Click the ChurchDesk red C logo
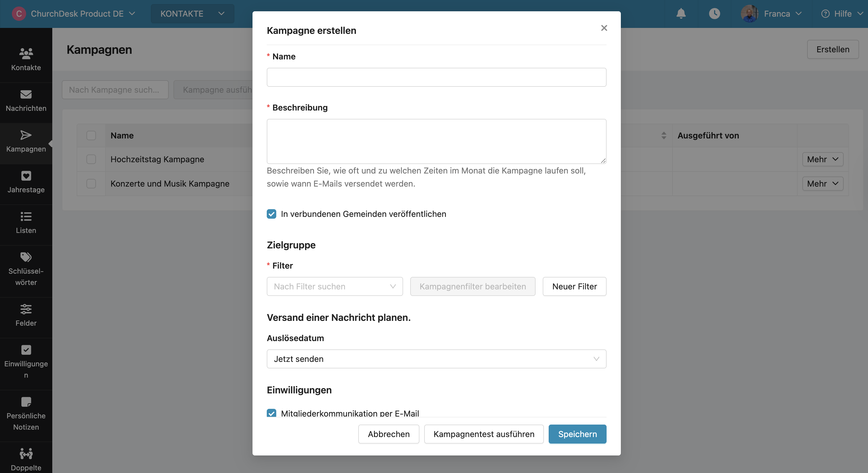 pos(19,13)
